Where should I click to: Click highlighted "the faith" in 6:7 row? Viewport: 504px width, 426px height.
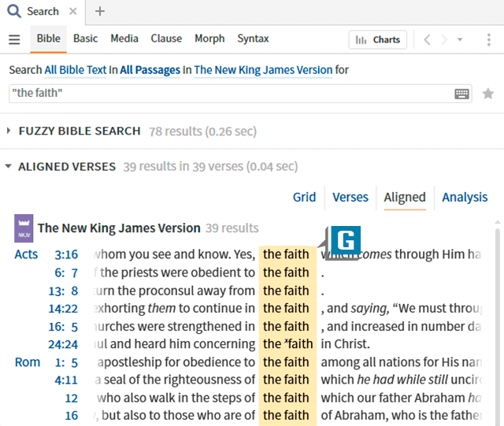point(286,272)
